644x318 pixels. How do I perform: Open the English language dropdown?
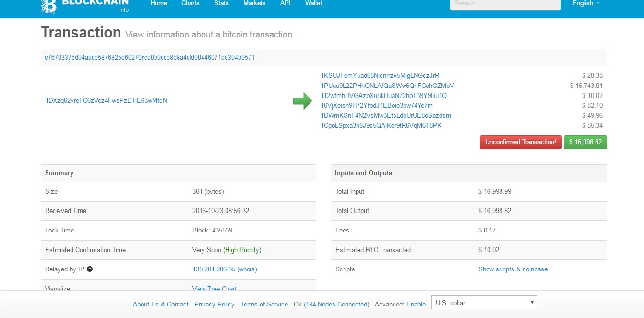pyautogui.click(x=585, y=3)
